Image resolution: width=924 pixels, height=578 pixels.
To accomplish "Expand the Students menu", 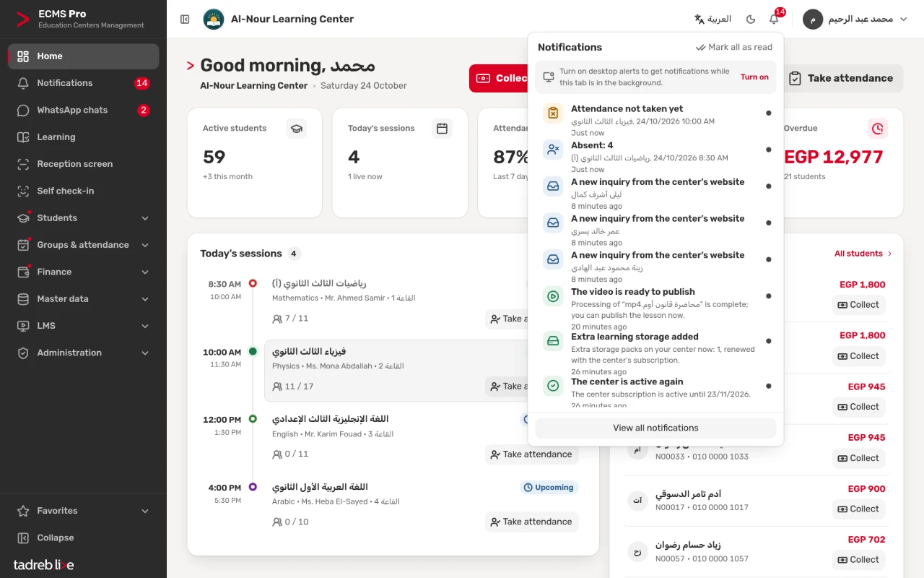I will [x=83, y=218].
